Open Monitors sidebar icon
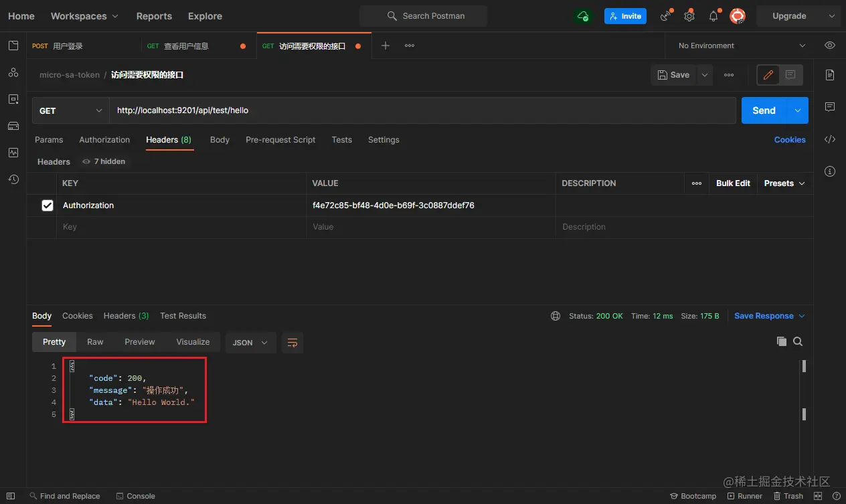 [13, 153]
